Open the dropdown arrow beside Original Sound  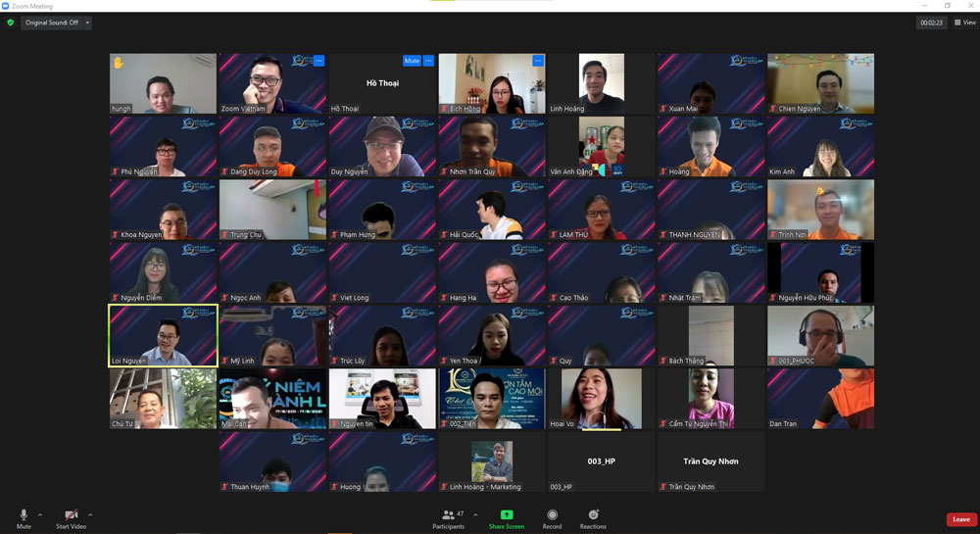(x=87, y=23)
